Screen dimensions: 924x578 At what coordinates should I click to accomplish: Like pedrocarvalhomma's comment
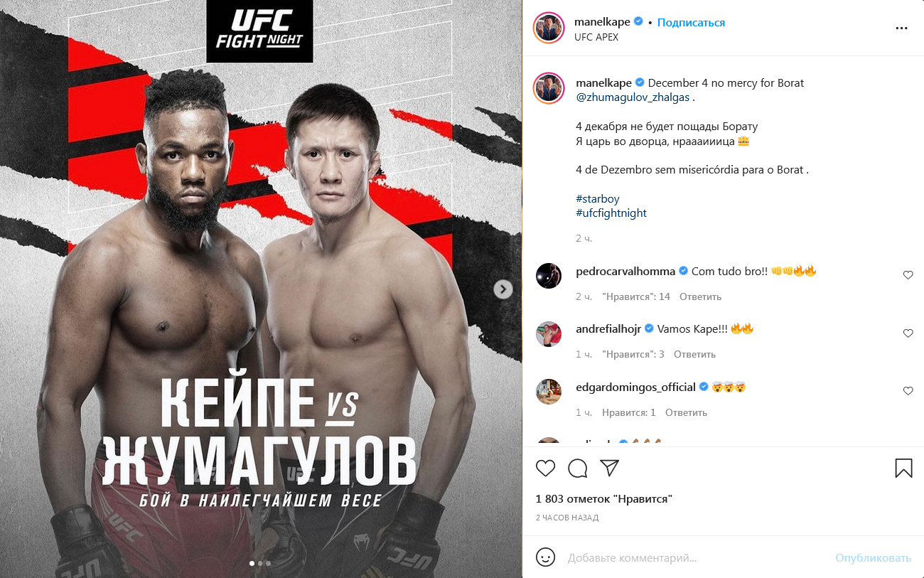[x=908, y=275]
